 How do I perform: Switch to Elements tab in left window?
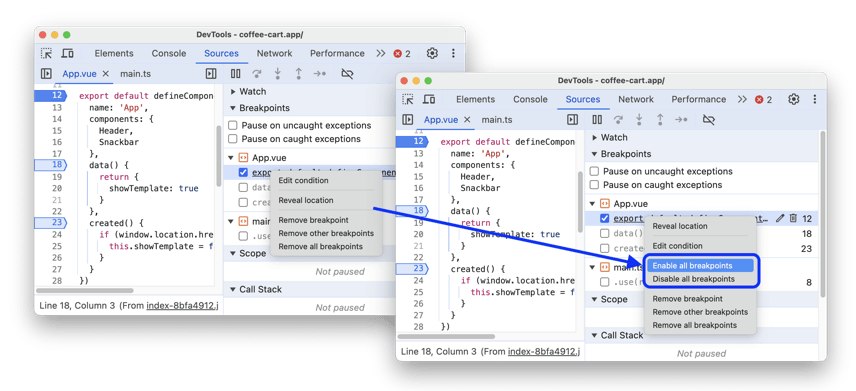pyautogui.click(x=114, y=54)
